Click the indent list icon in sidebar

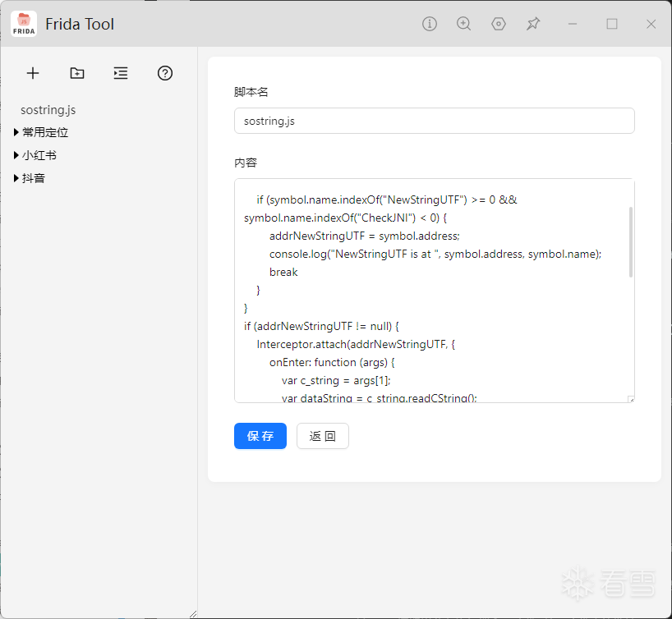point(121,73)
